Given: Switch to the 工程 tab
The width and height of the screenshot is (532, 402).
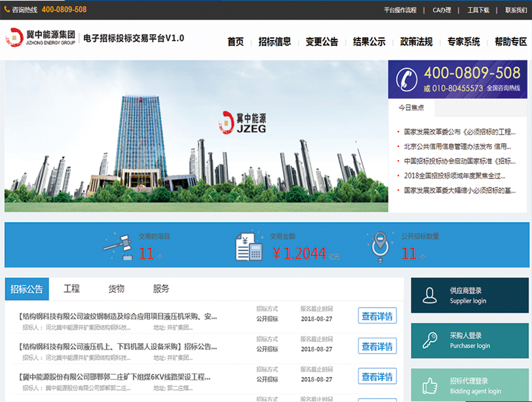Looking at the screenshot, I should (71, 289).
